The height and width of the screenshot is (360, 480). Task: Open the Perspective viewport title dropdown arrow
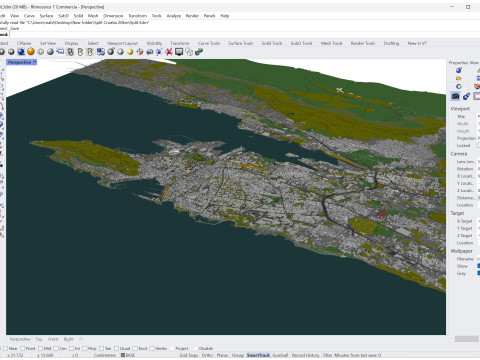35,62
